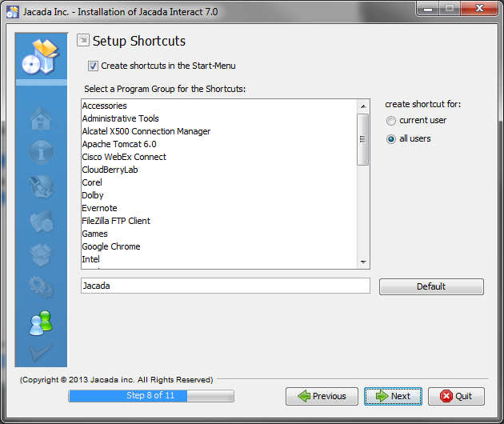Image resolution: width=504 pixels, height=424 pixels.
Task: Select the all users radio button
Action: [x=391, y=139]
